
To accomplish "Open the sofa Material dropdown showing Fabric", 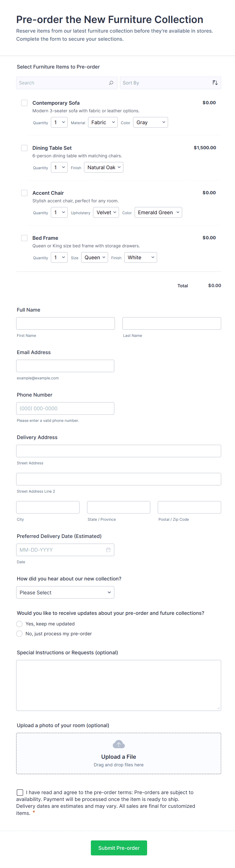I will coord(103,122).
